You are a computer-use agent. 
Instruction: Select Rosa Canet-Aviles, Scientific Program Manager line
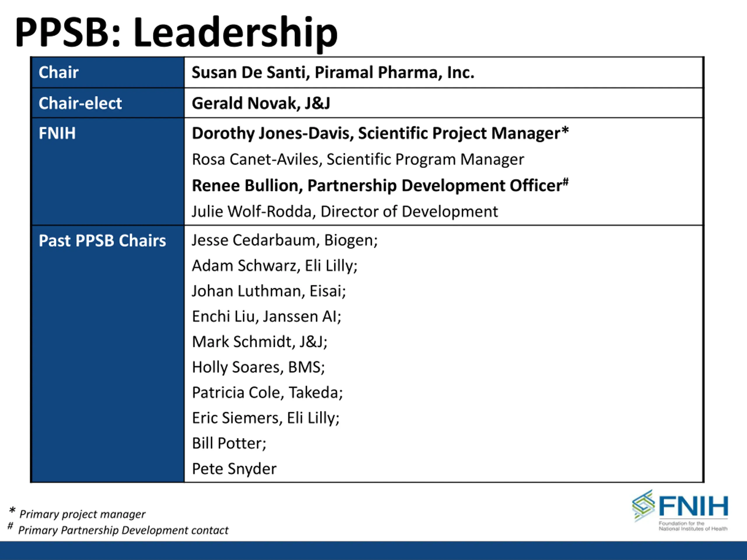(x=358, y=159)
